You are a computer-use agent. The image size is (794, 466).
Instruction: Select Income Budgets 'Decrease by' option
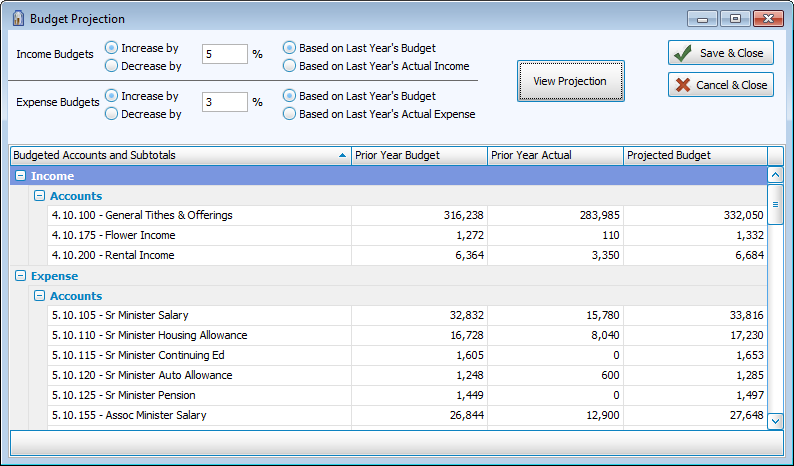coord(111,66)
